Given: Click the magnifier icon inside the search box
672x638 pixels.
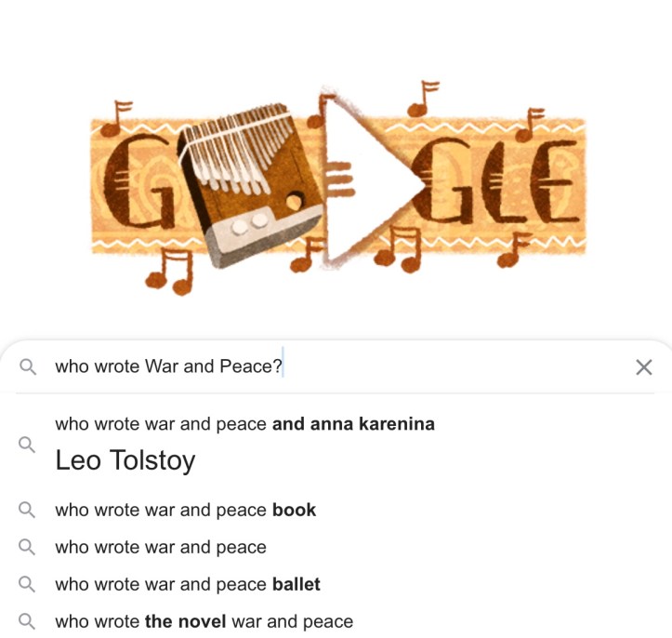Looking at the screenshot, I should [28, 367].
